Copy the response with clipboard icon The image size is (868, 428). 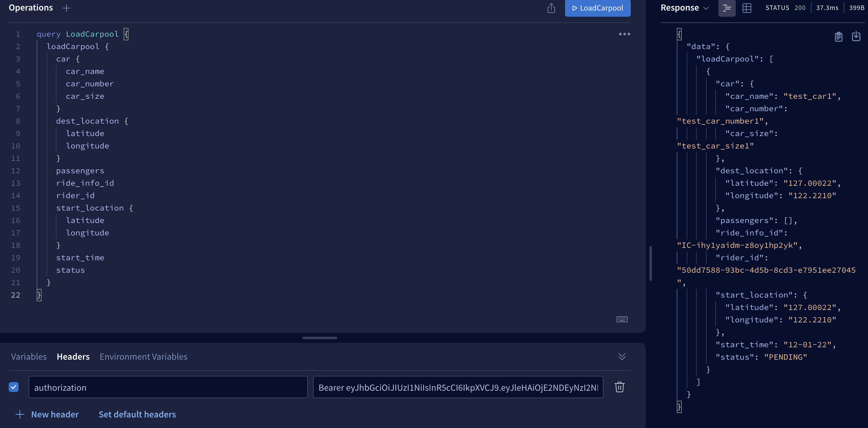pyautogui.click(x=838, y=36)
